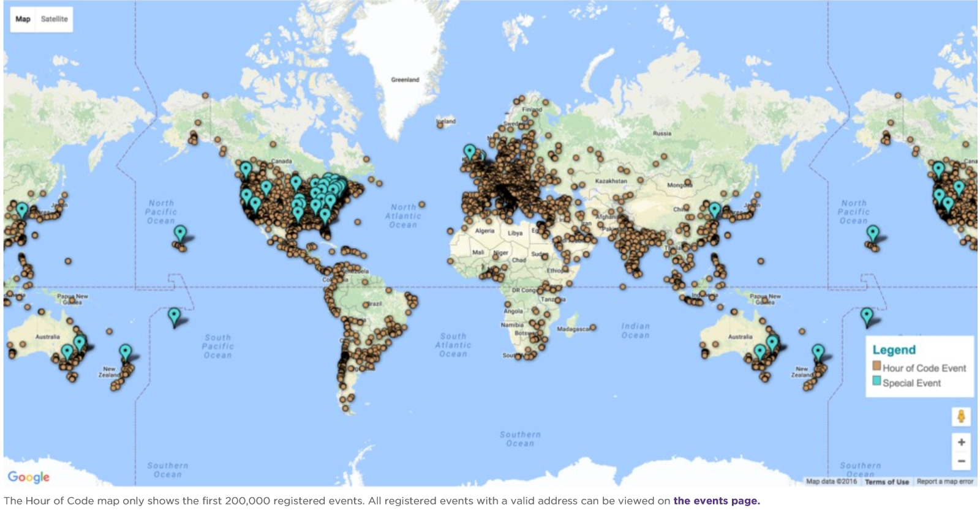
Task: Click the Greenland map label
Action: [405, 80]
